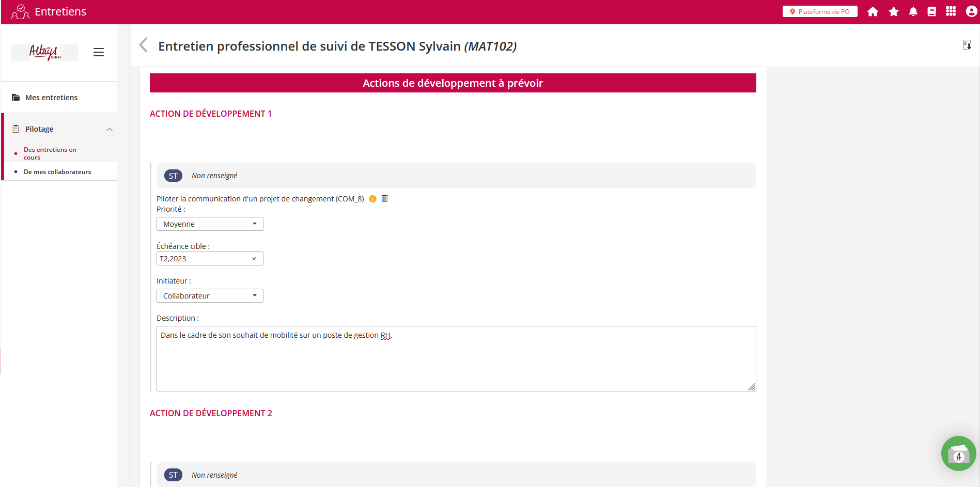This screenshot has height=487, width=980.
Task: Click the Plateforme de PO button
Action: tap(819, 12)
